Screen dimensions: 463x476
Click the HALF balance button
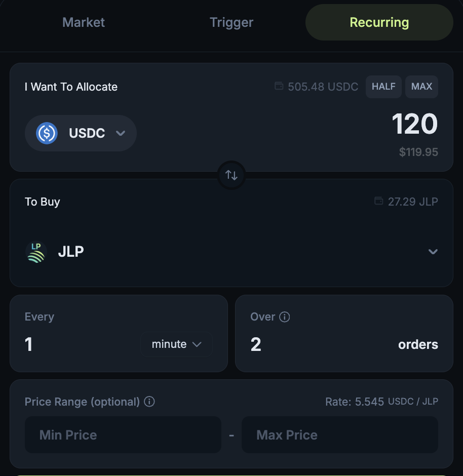[x=383, y=87]
